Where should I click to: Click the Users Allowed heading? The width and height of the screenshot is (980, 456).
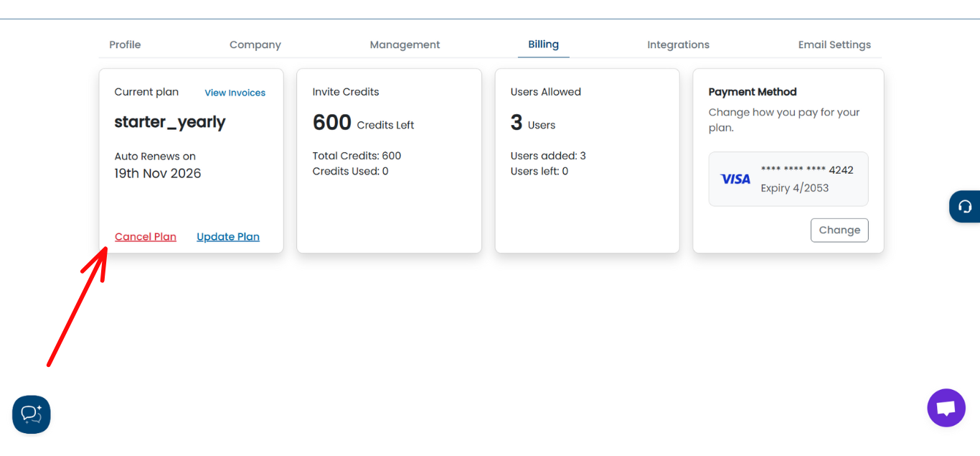(x=546, y=92)
